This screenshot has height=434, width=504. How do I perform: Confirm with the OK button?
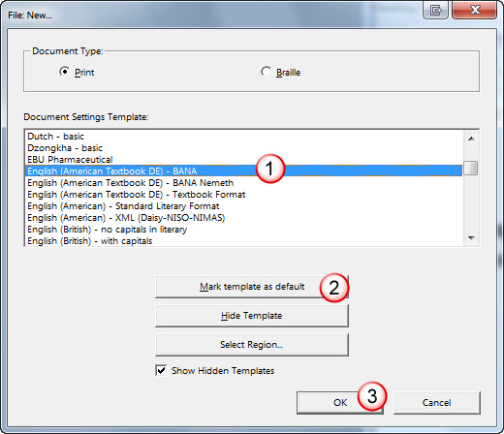pos(340,403)
